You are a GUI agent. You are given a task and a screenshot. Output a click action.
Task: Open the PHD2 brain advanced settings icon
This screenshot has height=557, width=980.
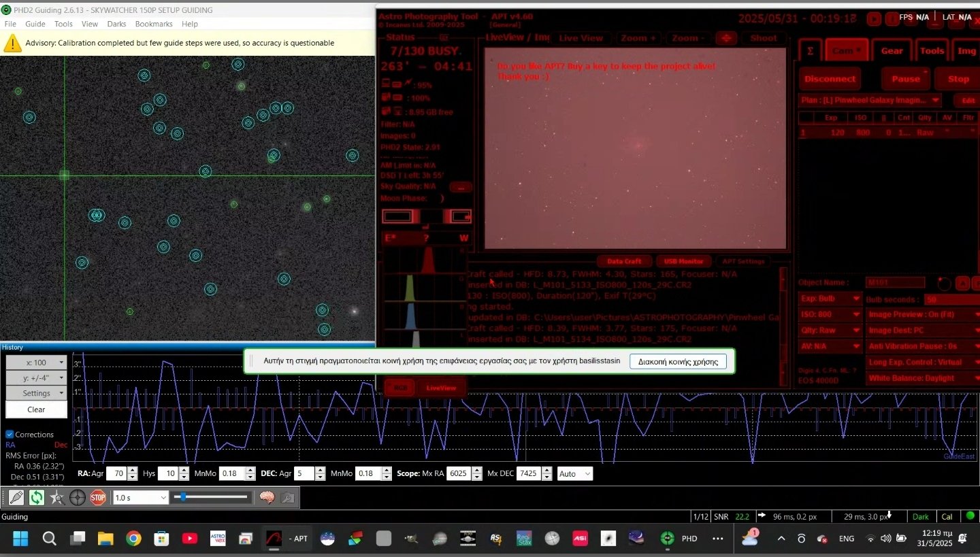(x=267, y=498)
